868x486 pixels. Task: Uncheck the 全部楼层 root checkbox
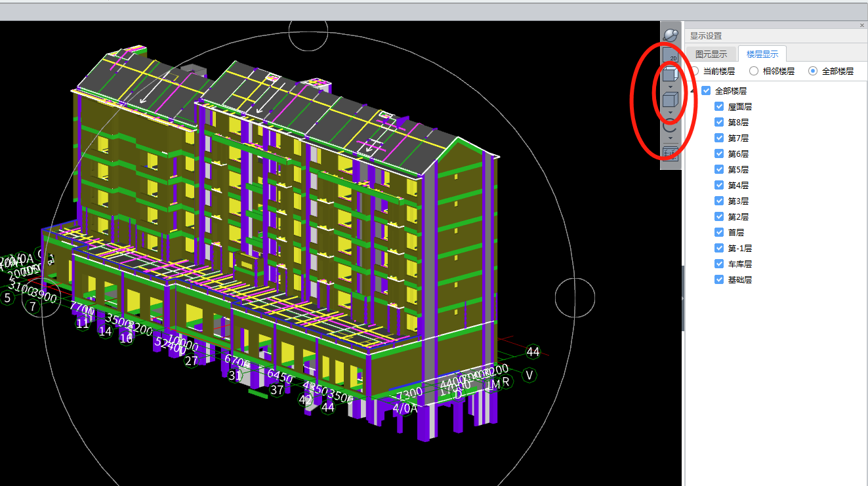tap(706, 91)
